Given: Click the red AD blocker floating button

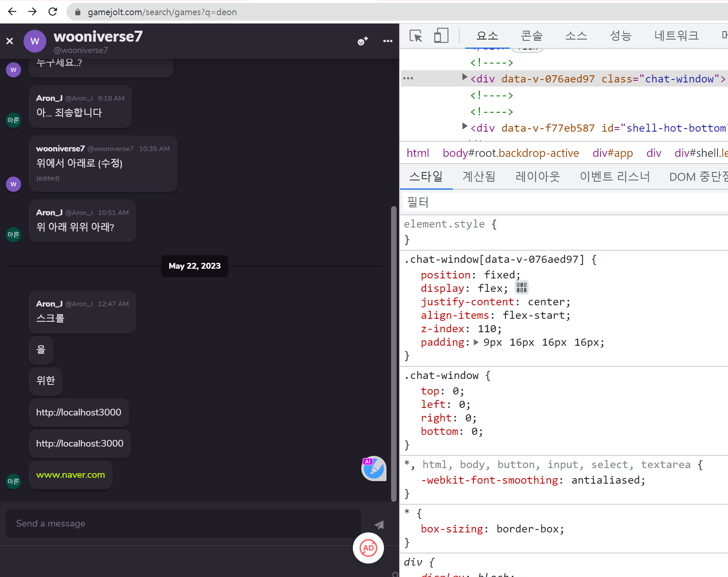Looking at the screenshot, I should coord(368,548).
